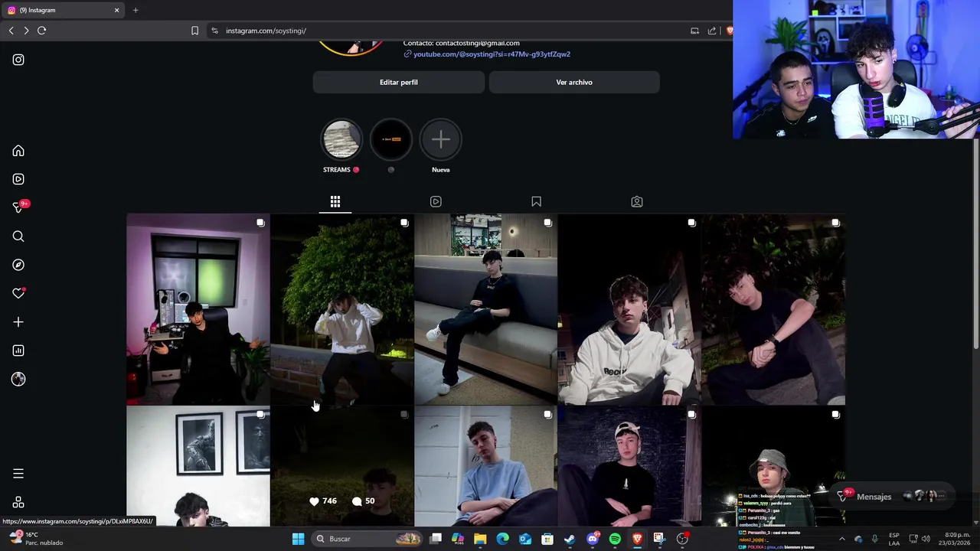Open Notifications heart icon

18,293
